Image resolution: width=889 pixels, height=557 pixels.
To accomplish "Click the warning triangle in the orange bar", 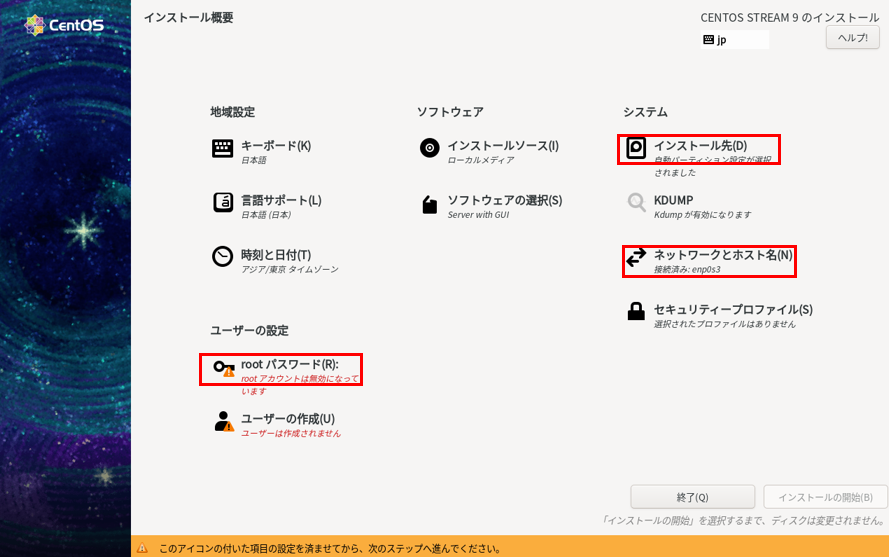I will click(x=142, y=548).
